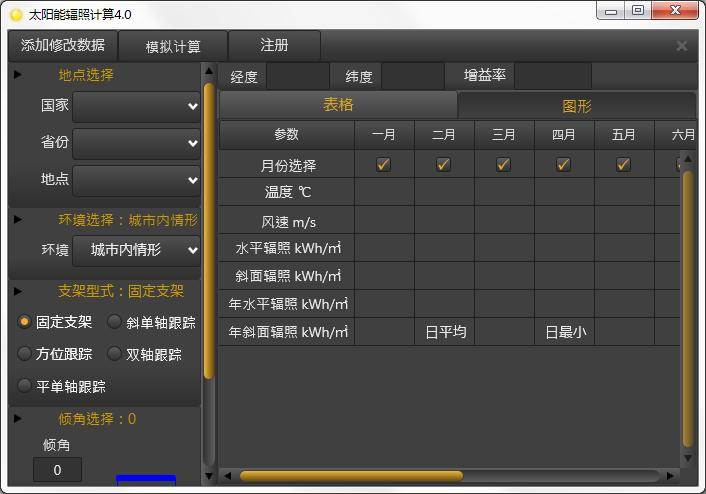Viewport: 706px width, 494px height.
Task: Click the 经度 input field
Action: click(x=298, y=76)
